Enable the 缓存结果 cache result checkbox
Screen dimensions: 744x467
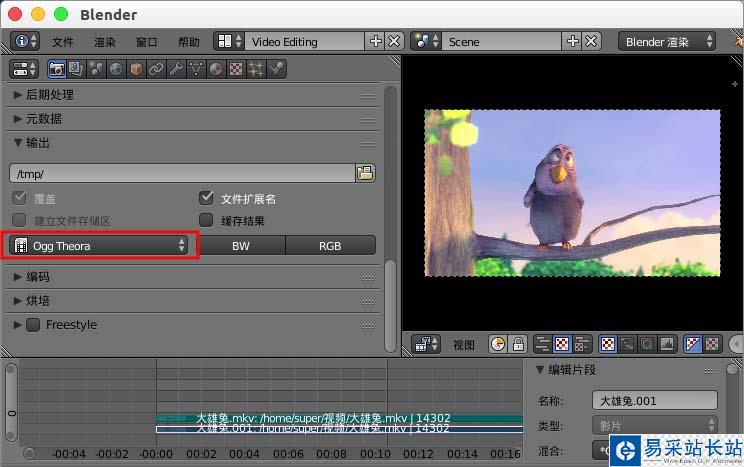[206, 220]
